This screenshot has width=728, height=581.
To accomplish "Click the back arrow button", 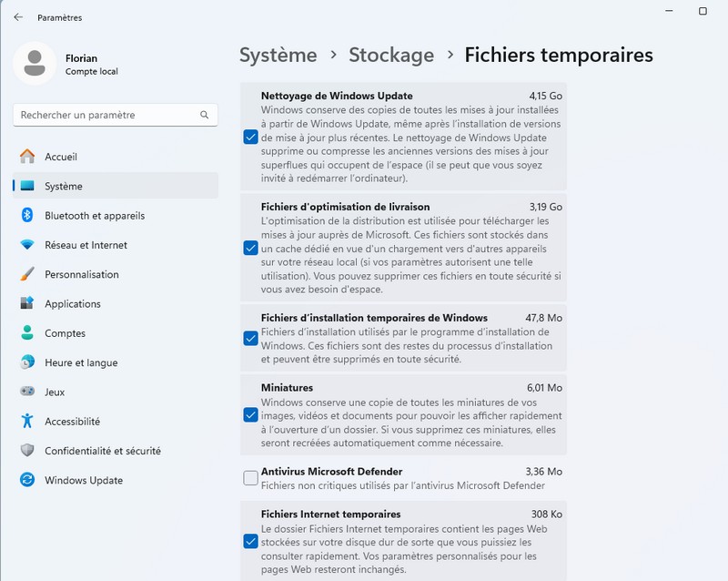I will coord(18,17).
